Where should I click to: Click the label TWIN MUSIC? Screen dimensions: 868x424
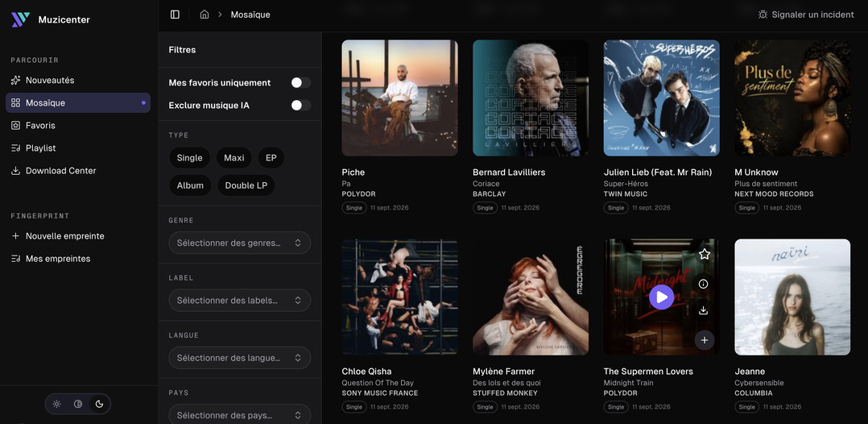(626, 194)
